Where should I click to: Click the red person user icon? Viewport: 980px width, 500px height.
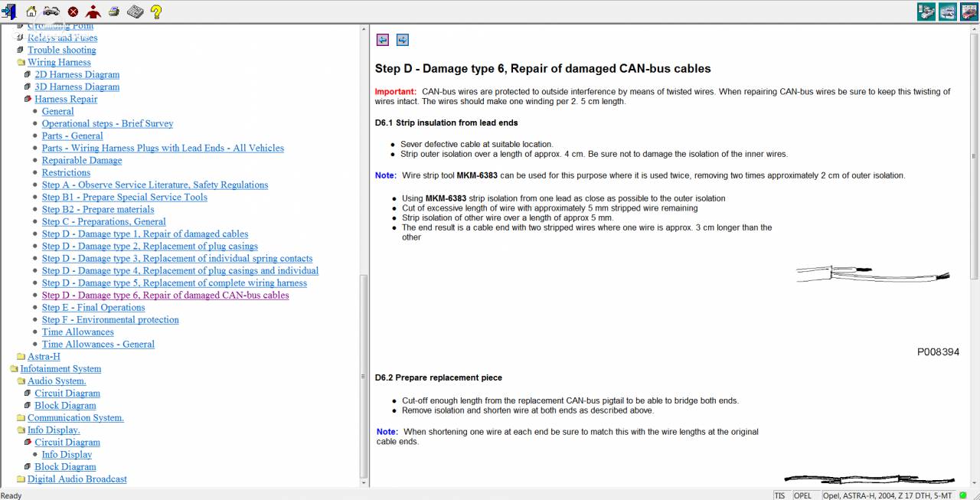[93, 11]
